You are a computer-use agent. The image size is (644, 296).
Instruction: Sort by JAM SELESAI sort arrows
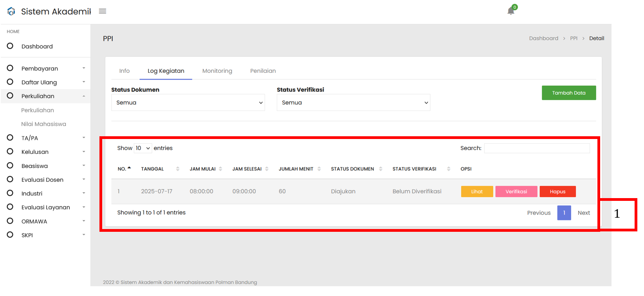tap(267, 169)
